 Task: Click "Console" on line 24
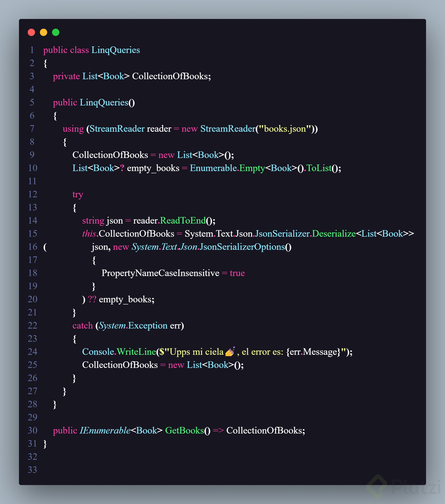tap(98, 352)
